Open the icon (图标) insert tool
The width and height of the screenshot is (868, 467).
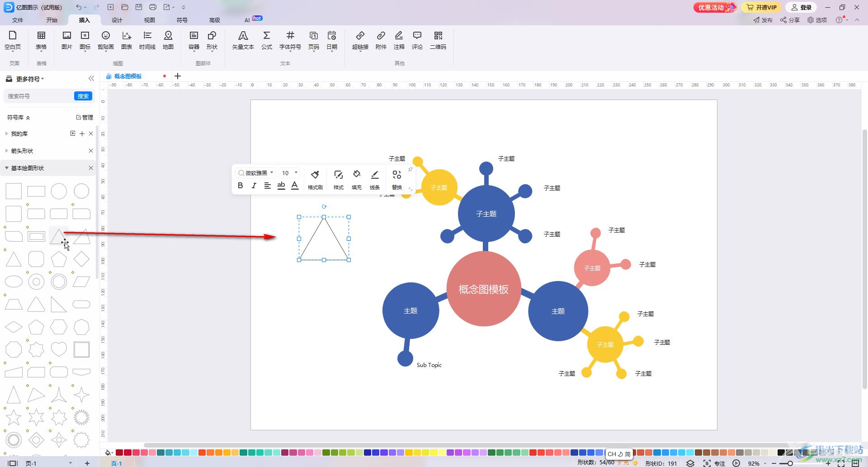[x=85, y=40]
